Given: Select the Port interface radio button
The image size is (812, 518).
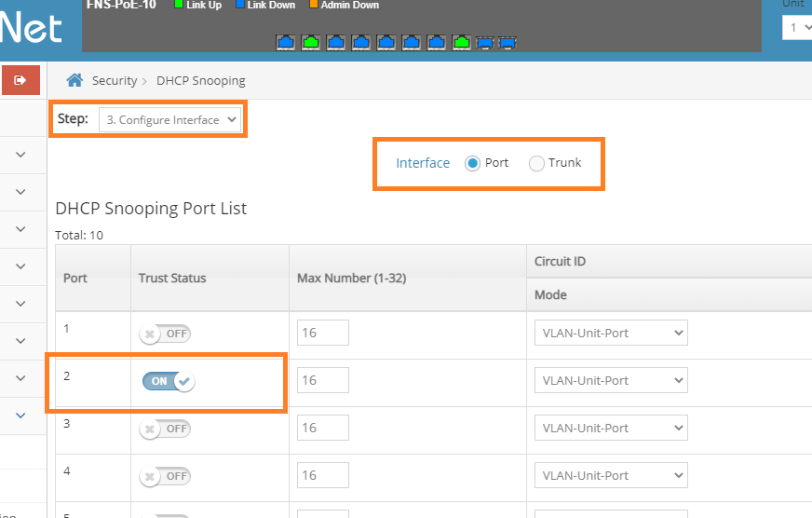Looking at the screenshot, I should 472,164.
